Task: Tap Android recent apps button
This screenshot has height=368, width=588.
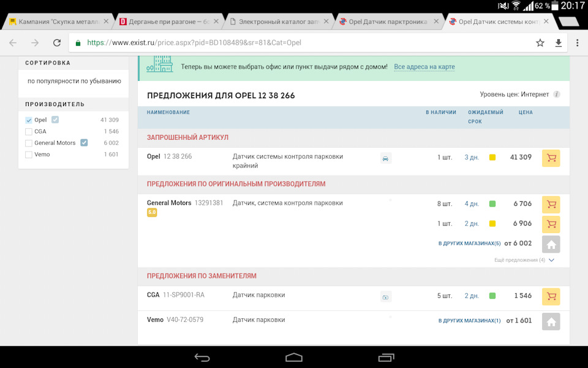Action: [386, 357]
